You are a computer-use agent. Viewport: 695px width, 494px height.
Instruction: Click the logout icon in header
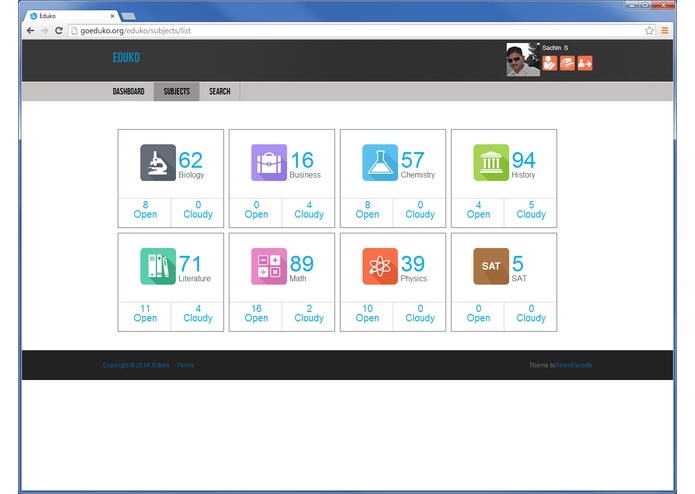pos(585,63)
